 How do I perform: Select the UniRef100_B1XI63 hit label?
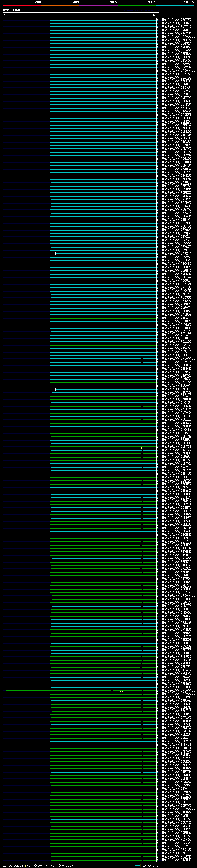point(177,345)
